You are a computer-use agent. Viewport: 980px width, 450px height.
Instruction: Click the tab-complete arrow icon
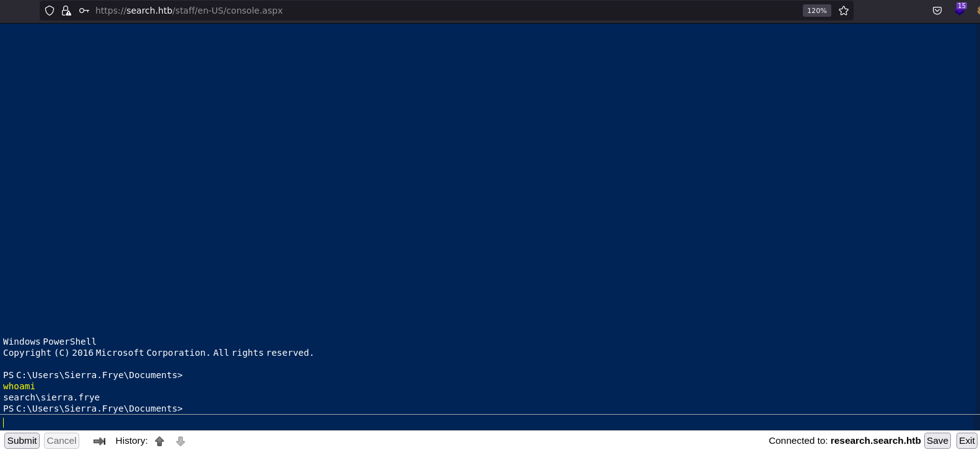(x=99, y=441)
